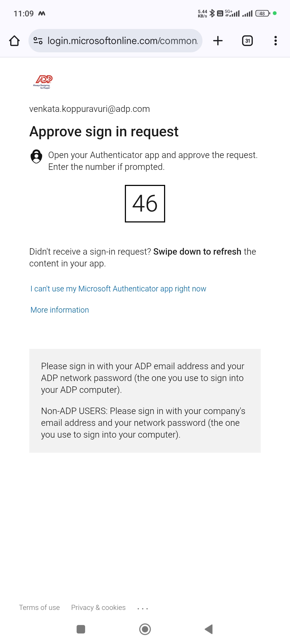The width and height of the screenshot is (290, 644).
Task: Tap the back triangle navigation button
Action: click(x=208, y=629)
